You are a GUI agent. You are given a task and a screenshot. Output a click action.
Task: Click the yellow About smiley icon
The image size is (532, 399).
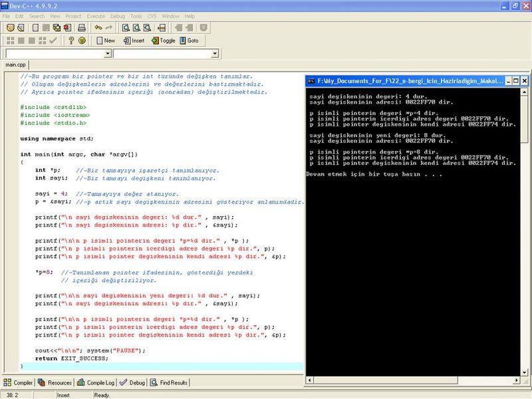pyautogui.click(x=82, y=41)
